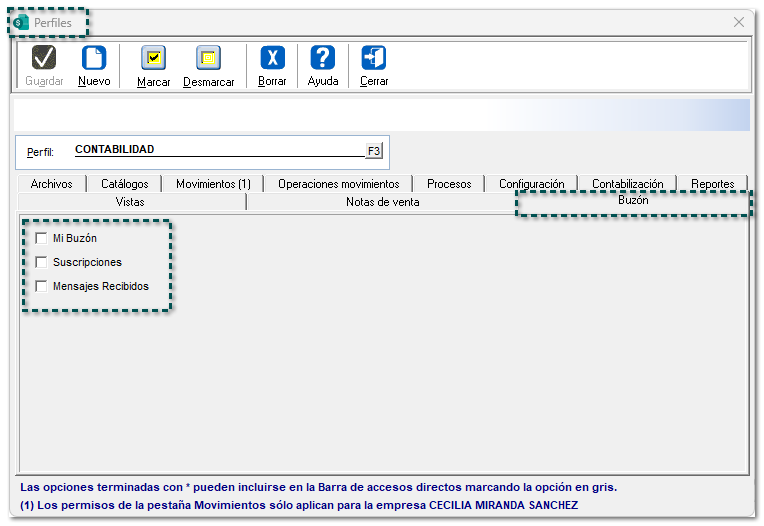Open profile lookup with F3 button
764x526 pixels.
coord(373,151)
